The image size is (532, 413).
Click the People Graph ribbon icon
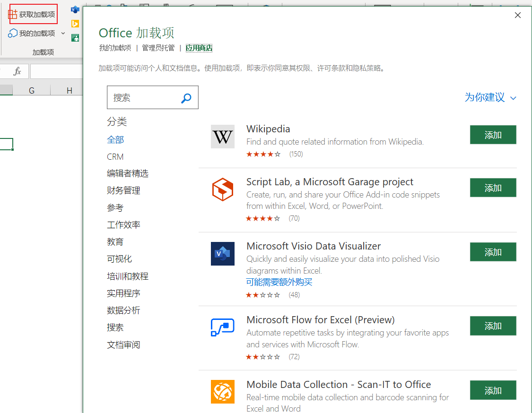(75, 38)
